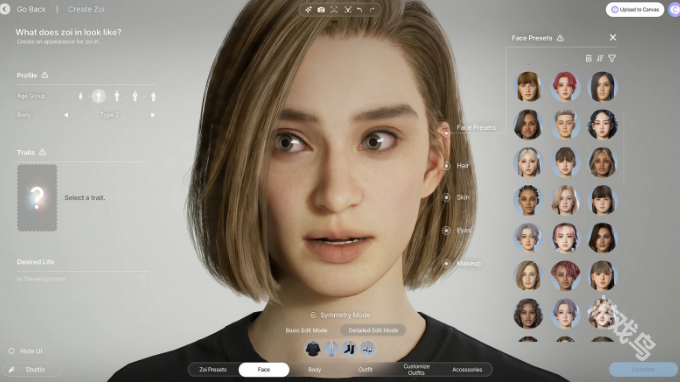Advance Body type with the right arrow
The width and height of the screenshot is (680, 382).
click(153, 115)
